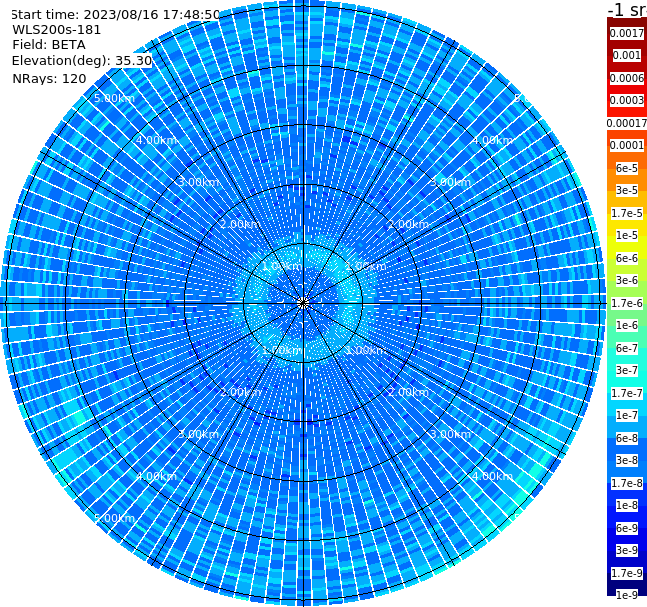Image resolution: width=647 pixels, height=607 pixels.
Task: Click the Field: BETA label
Action: click(x=49, y=45)
